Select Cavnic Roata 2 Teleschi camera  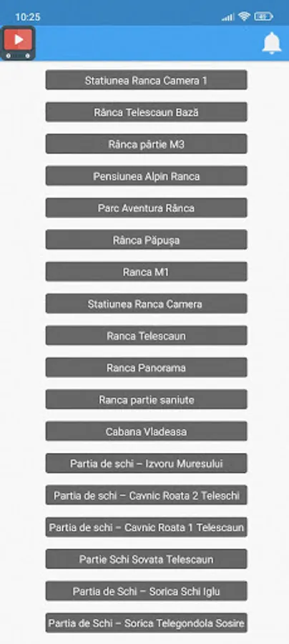pos(146,495)
